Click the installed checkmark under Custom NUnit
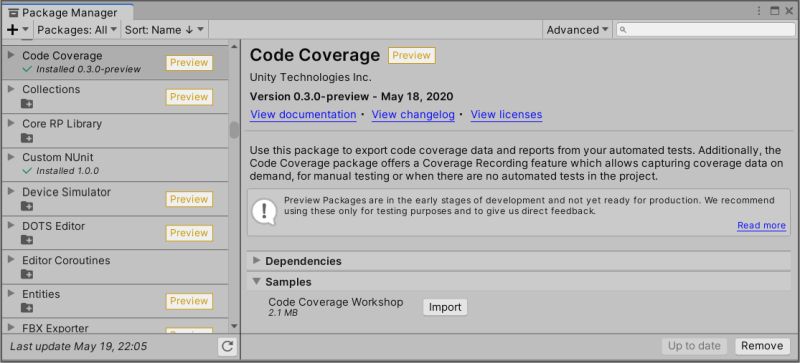 28,171
